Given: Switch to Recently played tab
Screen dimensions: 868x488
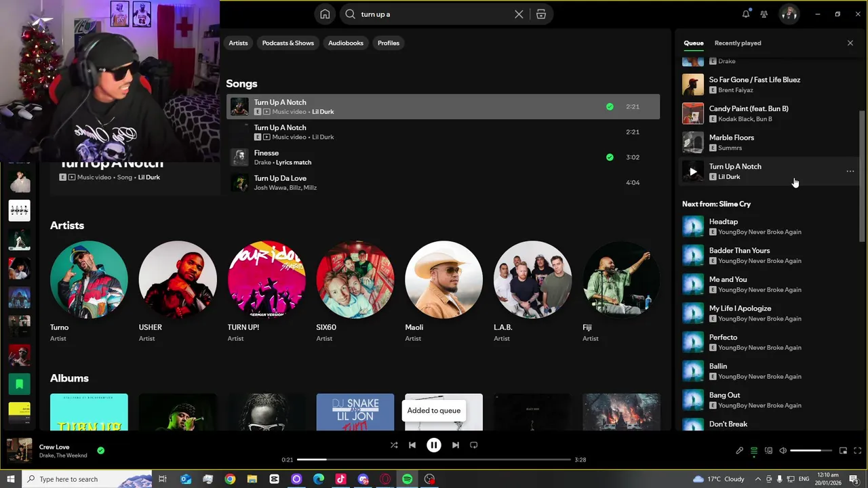Looking at the screenshot, I should tap(738, 43).
